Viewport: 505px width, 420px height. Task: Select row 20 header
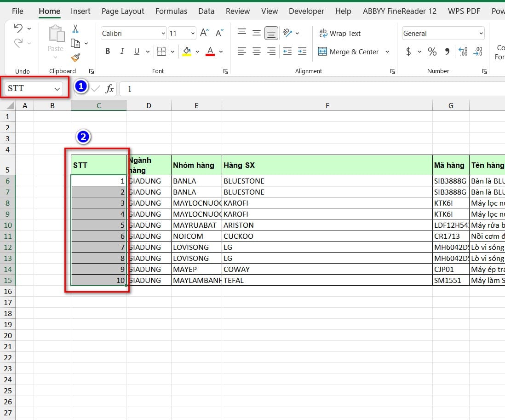click(8, 336)
